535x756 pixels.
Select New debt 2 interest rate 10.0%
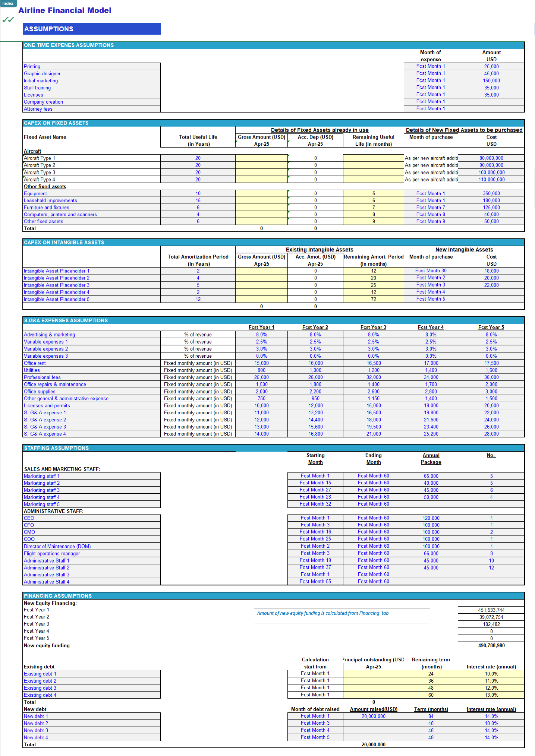[491, 724]
